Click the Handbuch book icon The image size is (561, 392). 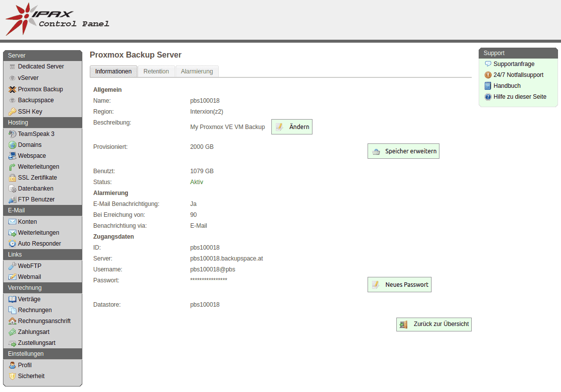[488, 86]
